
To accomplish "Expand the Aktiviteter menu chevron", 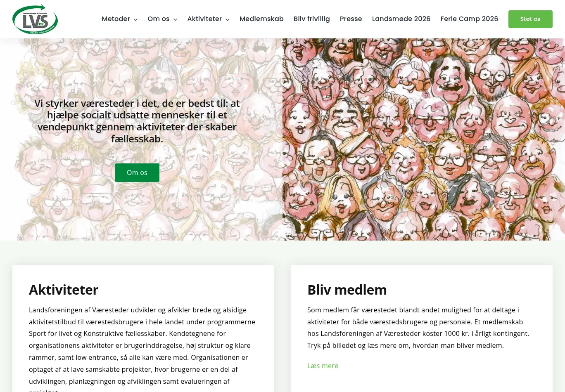I will tap(227, 19).
